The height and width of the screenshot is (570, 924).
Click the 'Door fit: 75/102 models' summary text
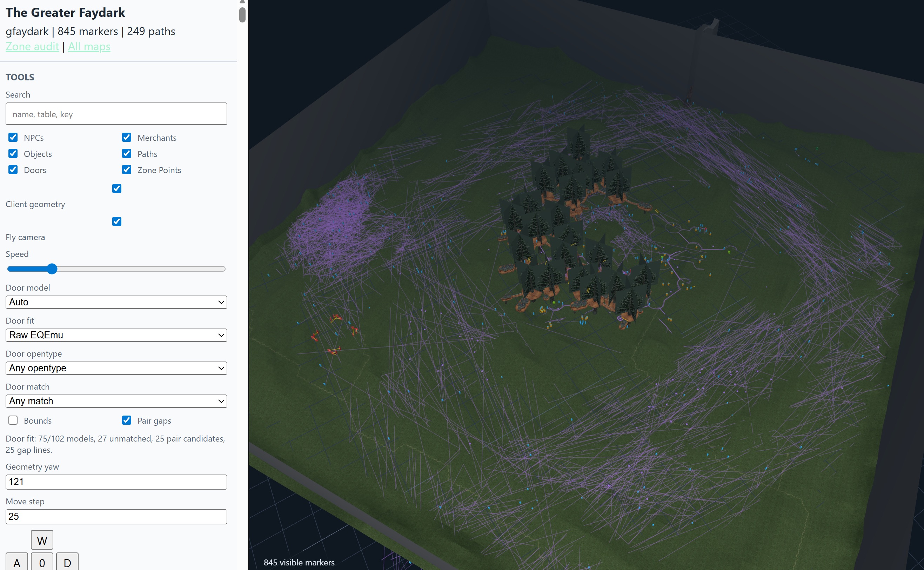[115, 444]
